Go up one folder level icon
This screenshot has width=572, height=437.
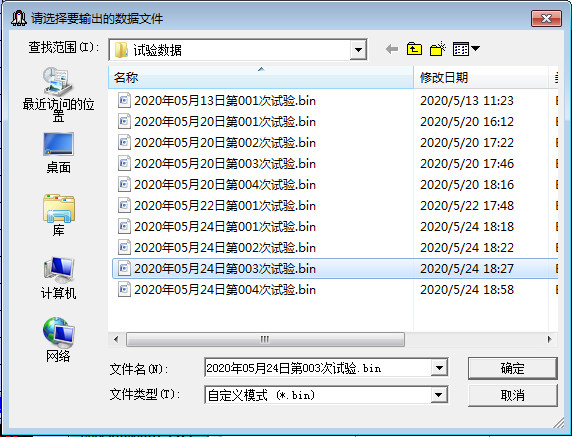[414, 49]
